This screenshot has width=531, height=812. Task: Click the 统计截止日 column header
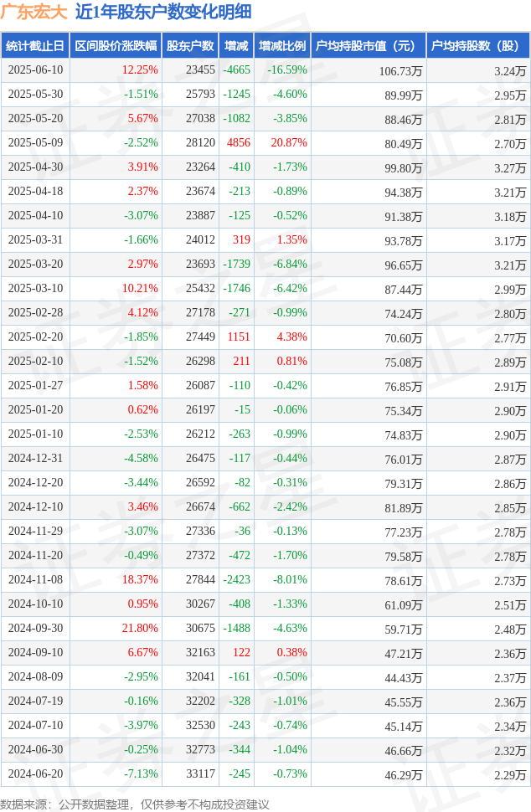[35, 45]
